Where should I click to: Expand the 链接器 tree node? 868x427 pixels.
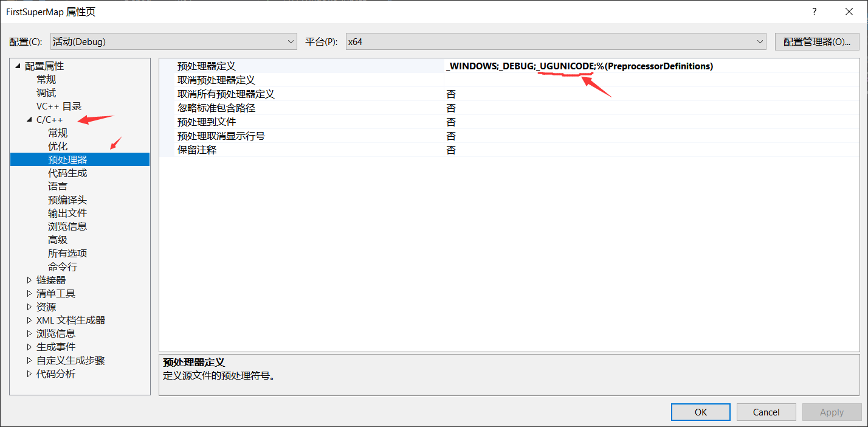[x=29, y=279]
